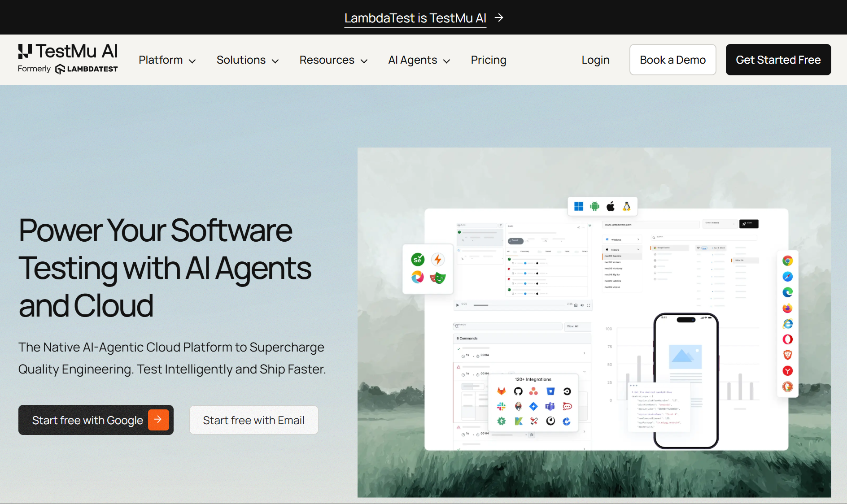Click the Internet Explorer icon

coord(787,324)
